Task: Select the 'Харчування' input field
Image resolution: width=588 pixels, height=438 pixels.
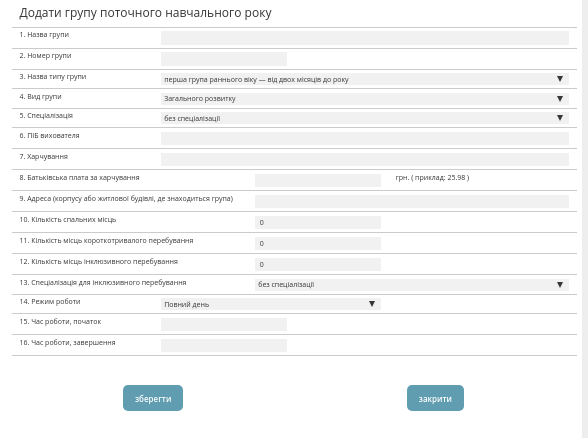Action: point(365,159)
